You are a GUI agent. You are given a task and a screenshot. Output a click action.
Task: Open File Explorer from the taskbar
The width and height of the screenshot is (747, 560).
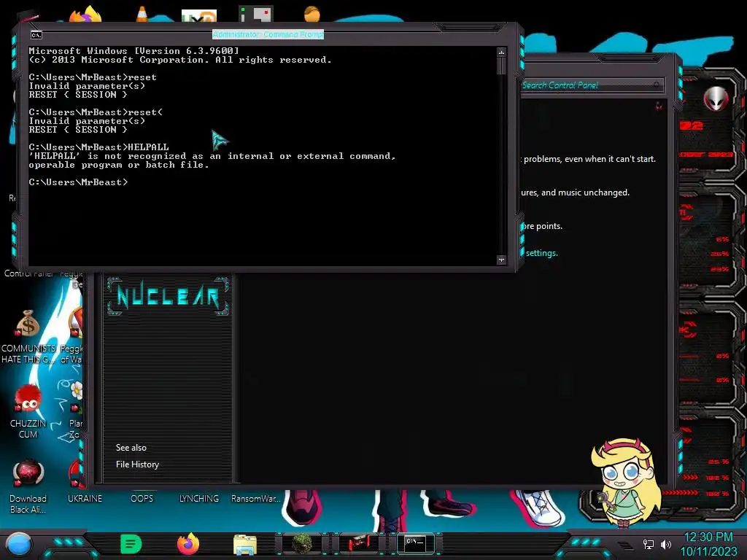tap(245, 544)
